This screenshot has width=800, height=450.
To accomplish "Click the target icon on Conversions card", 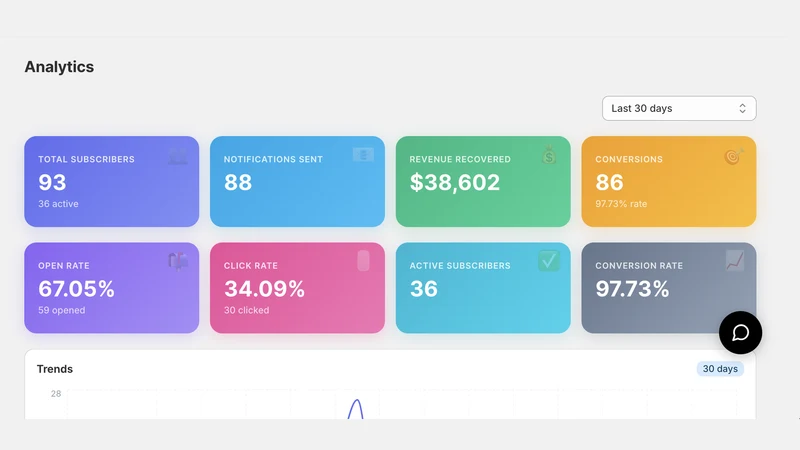I will (x=734, y=156).
